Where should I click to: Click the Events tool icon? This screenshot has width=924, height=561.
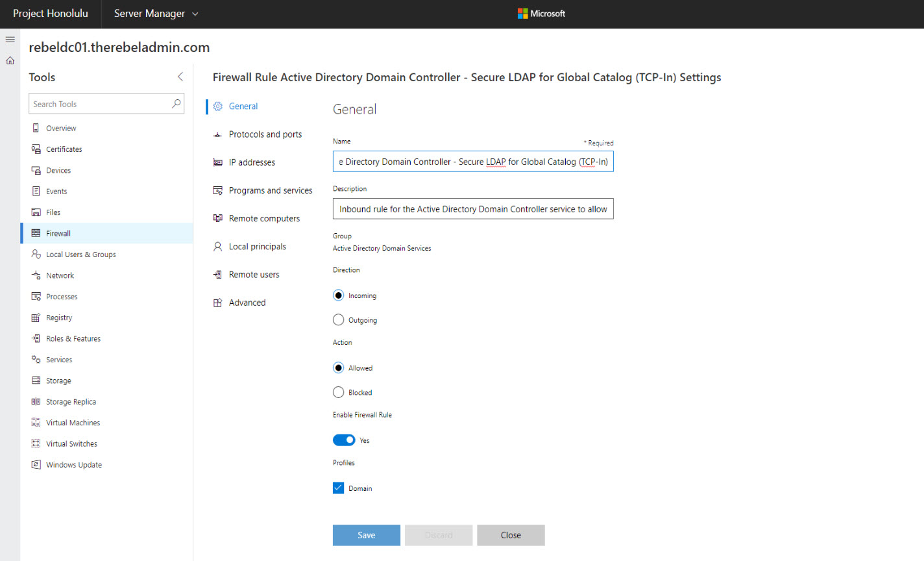(36, 191)
